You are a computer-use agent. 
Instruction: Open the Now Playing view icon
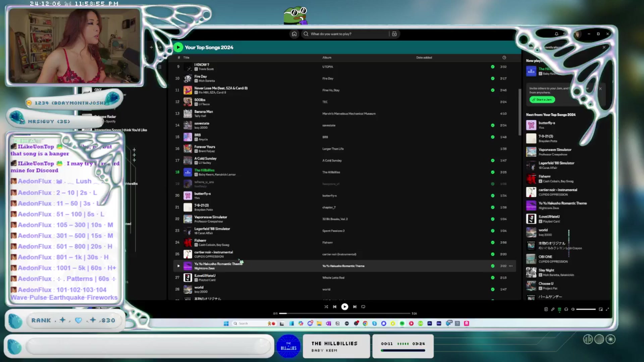[546, 309]
